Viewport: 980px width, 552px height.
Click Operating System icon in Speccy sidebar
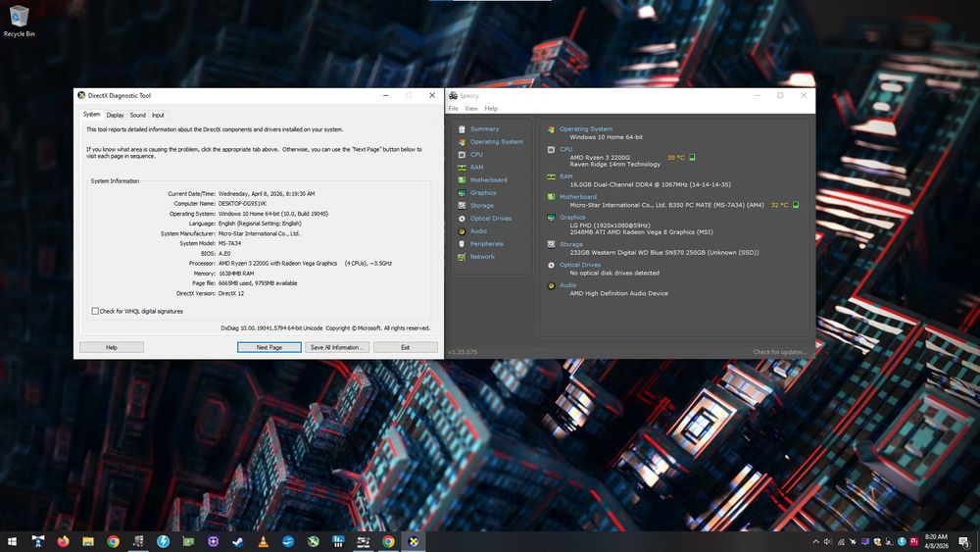click(462, 142)
